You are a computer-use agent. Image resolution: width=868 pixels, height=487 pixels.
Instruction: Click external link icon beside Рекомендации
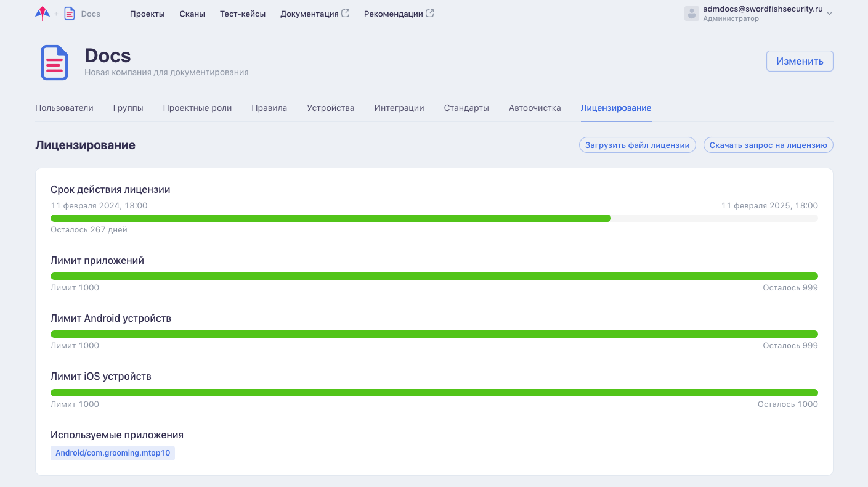tap(430, 13)
